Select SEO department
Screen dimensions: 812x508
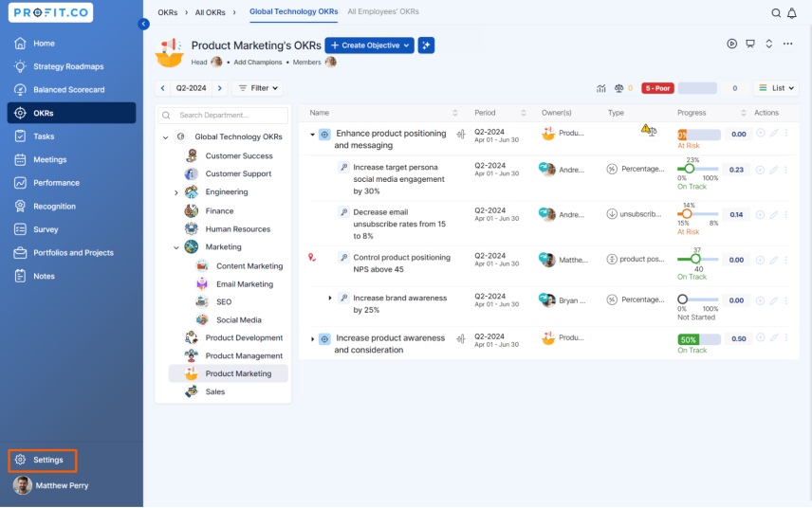[224, 301]
